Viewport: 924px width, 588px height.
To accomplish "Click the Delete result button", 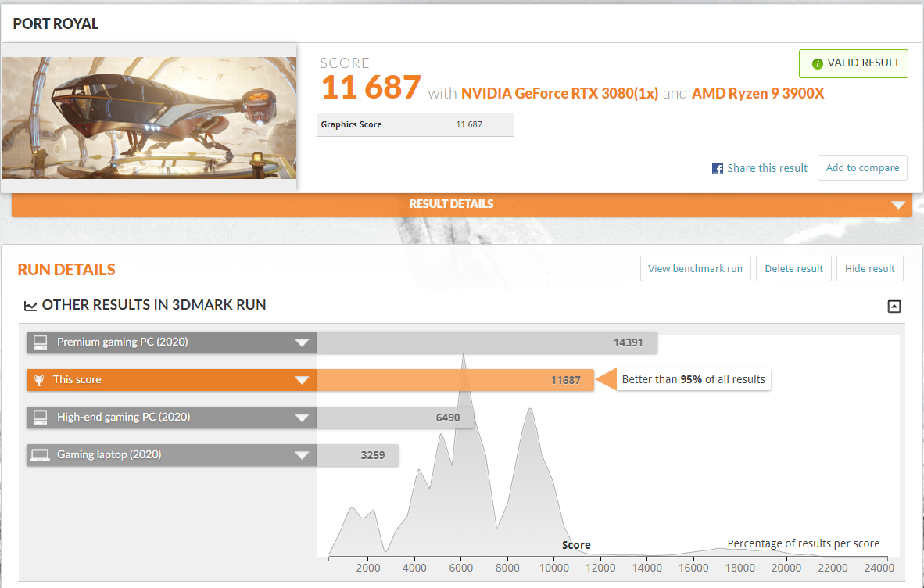I will point(793,269).
